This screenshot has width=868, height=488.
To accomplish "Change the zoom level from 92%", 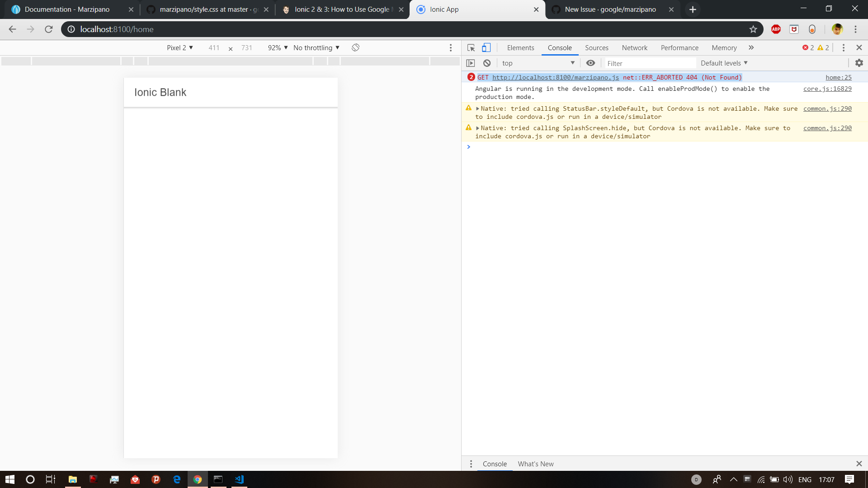I will 277,47.
